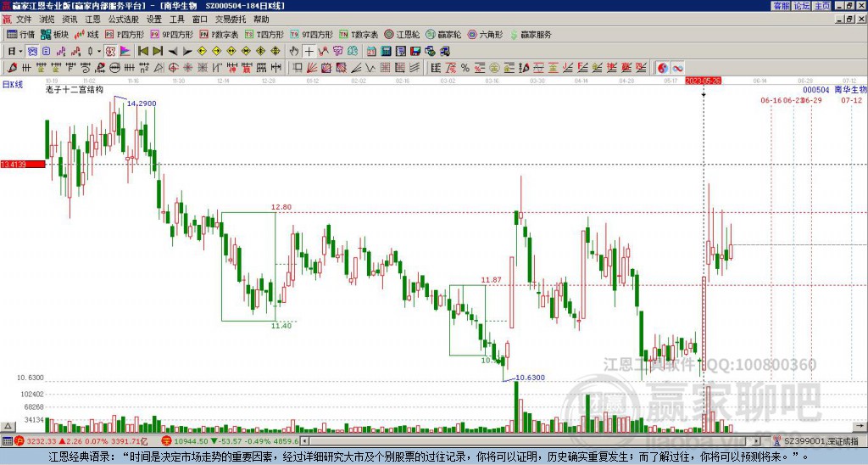The height and width of the screenshot is (465, 868).
Task: Toggle the red 权 adjust-rights button
Action: tap(110, 51)
